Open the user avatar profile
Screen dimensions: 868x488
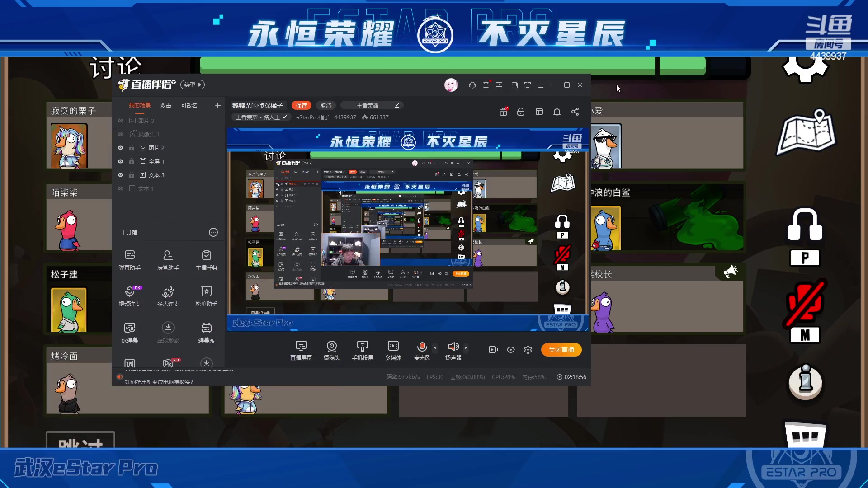coord(451,85)
